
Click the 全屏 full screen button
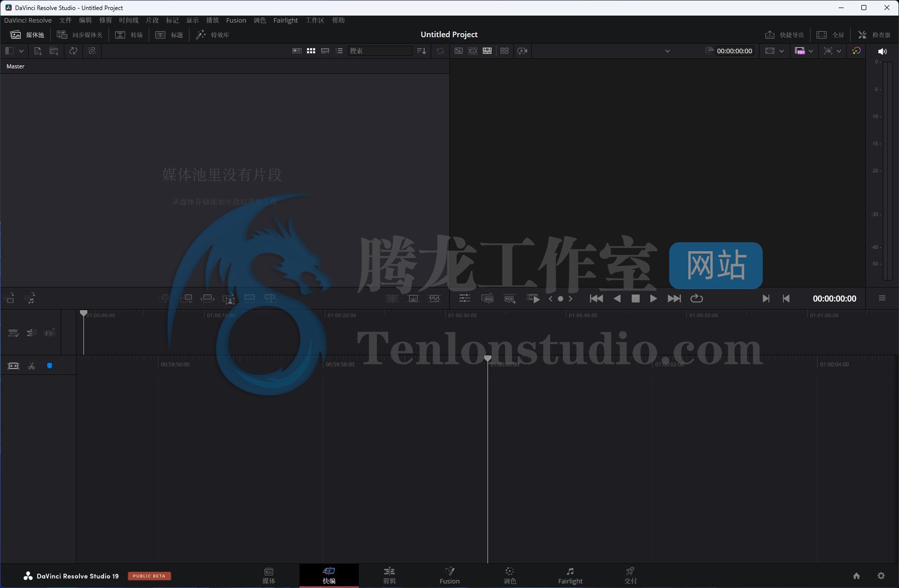(830, 35)
